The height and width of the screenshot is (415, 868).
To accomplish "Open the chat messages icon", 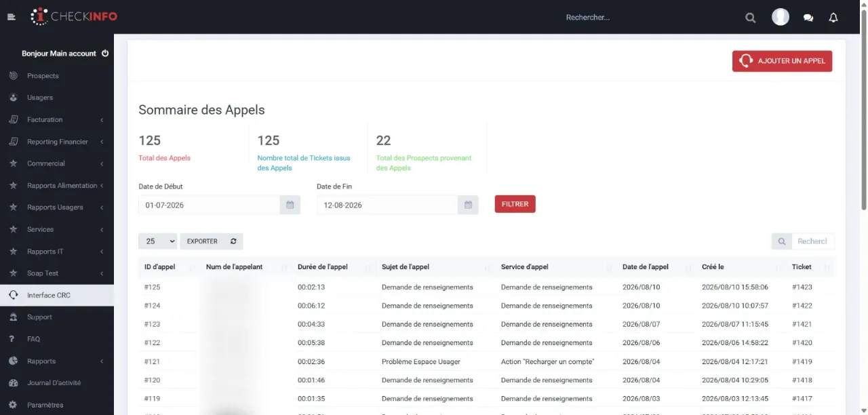I will 808,18.
